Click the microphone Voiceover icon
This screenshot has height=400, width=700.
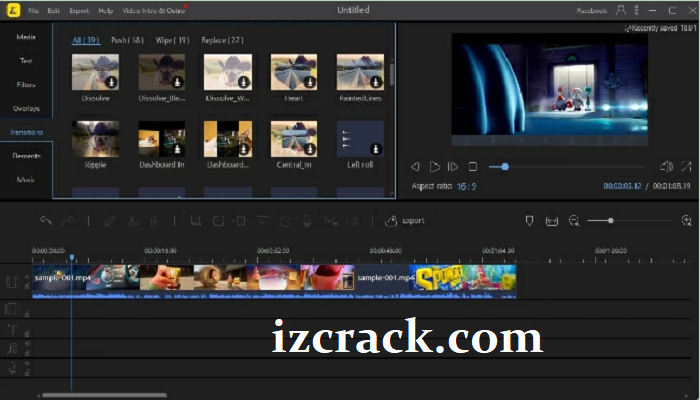tap(307, 221)
